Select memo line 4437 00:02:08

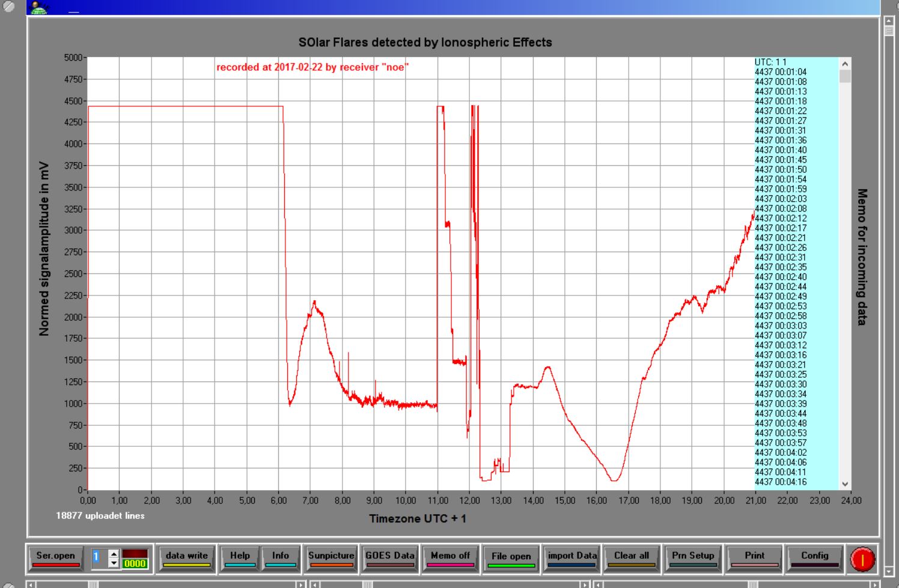pos(781,208)
